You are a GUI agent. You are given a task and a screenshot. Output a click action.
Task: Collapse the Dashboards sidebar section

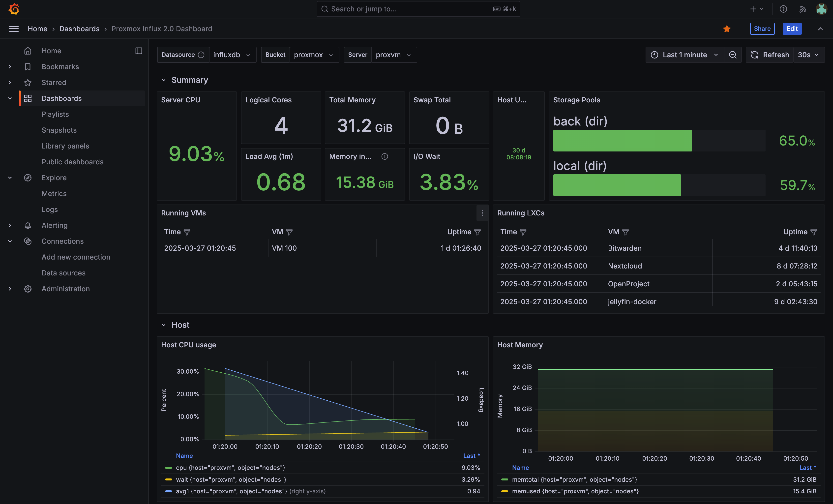click(x=10, y=98)
